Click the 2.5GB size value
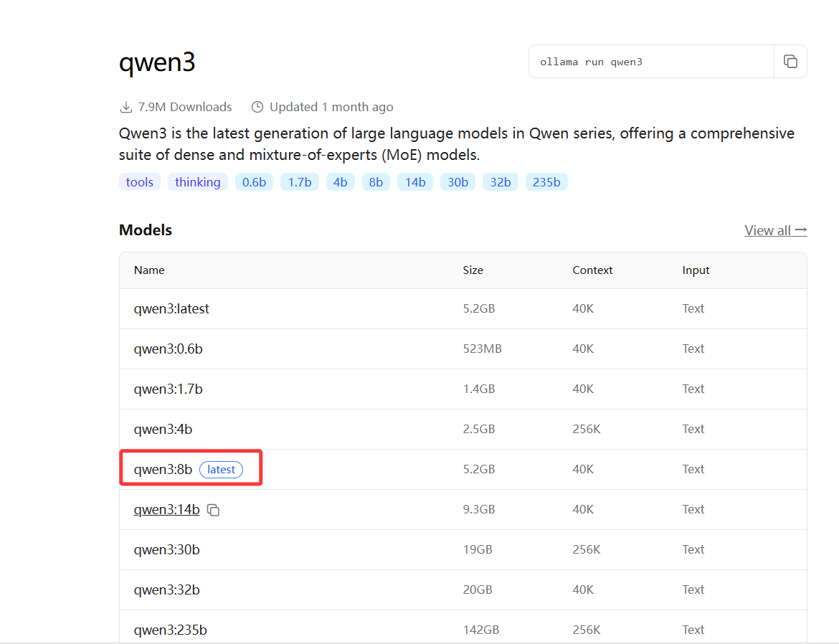 coord(479,430)
